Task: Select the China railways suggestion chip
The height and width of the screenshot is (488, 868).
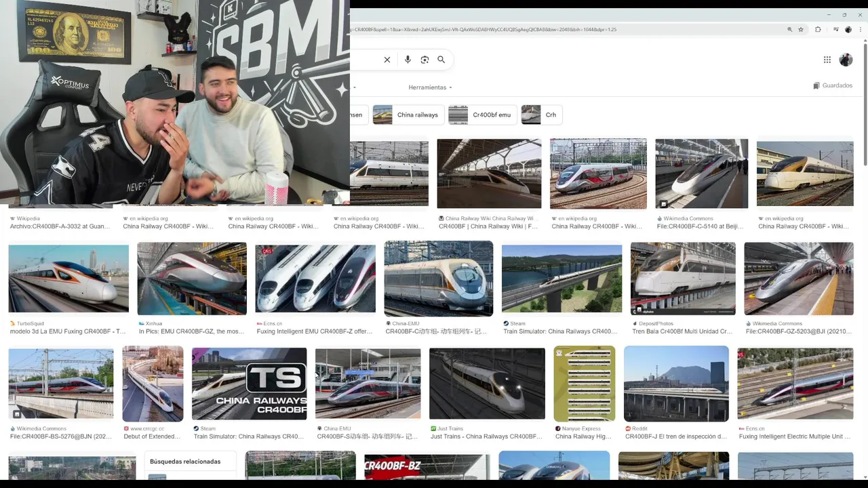Action: point(408,115)
